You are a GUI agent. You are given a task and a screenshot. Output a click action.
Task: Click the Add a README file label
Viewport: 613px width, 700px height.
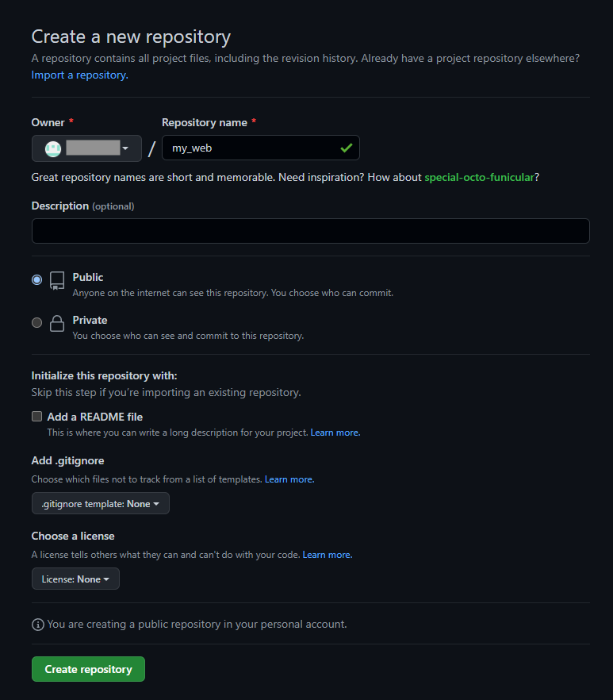[x=95, y=417]
